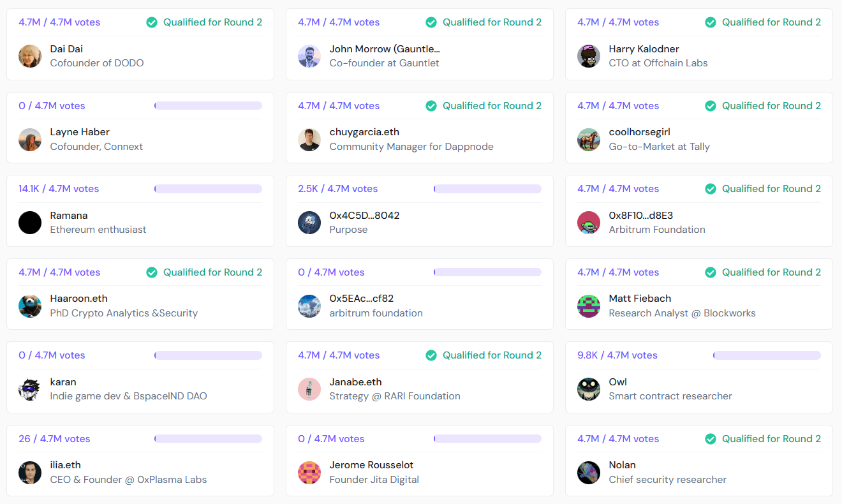The image size is (842, 504).
Task: Select the Janabe.eth delegate name
Action: 355,382
